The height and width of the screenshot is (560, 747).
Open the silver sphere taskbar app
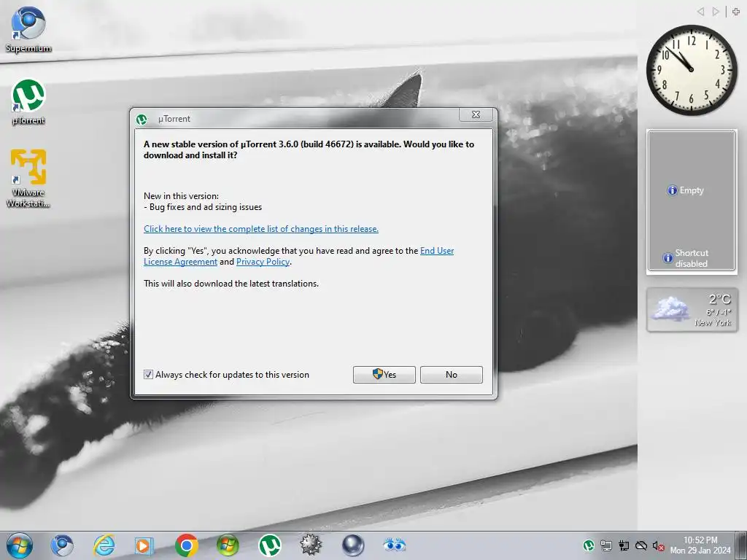tap(353, 545)
